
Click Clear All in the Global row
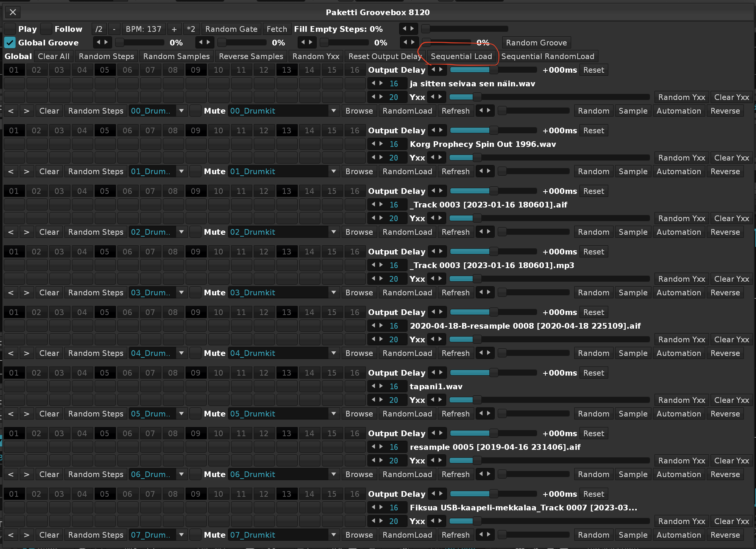click(x=53, y=56)
